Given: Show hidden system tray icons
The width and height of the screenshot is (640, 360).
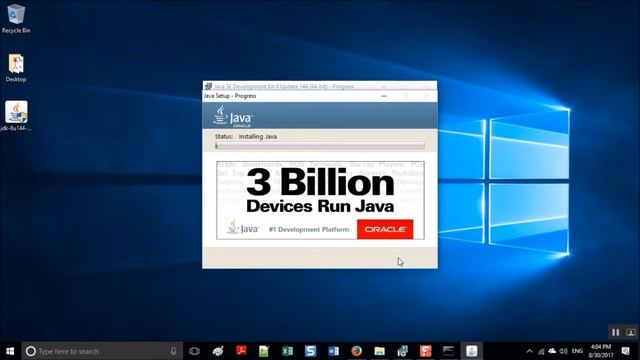Looking at the screenshot, I should 529,351.
